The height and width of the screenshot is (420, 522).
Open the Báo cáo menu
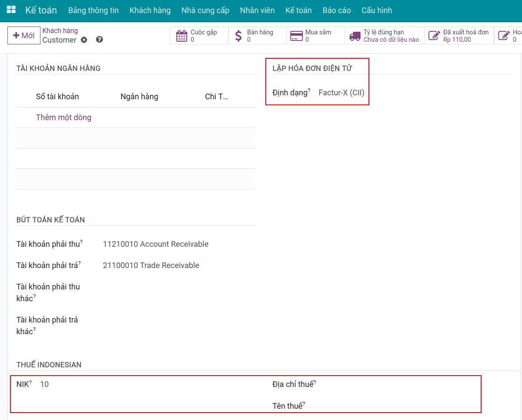pos(337,10)
